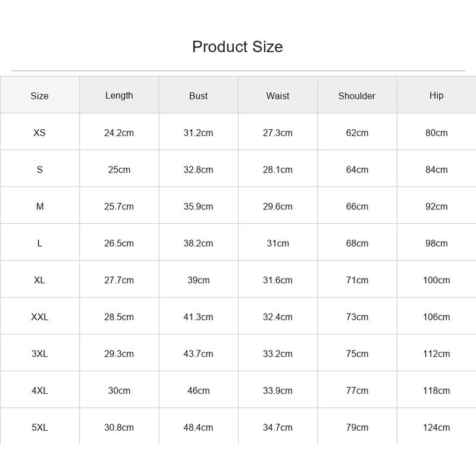This screenshot has width=476, height=476.
Task: Click the 100cm hip cell
Action: [436, 280]
